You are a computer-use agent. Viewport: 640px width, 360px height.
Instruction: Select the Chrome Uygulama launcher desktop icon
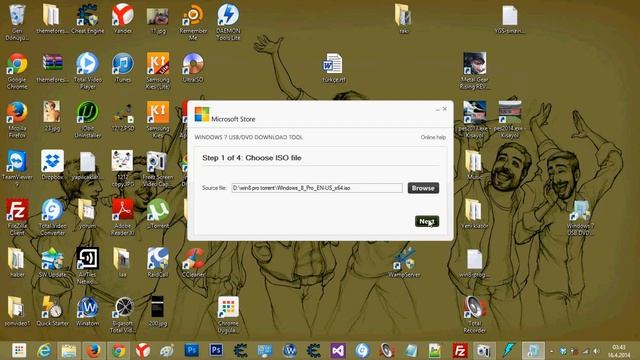point(228,315)
